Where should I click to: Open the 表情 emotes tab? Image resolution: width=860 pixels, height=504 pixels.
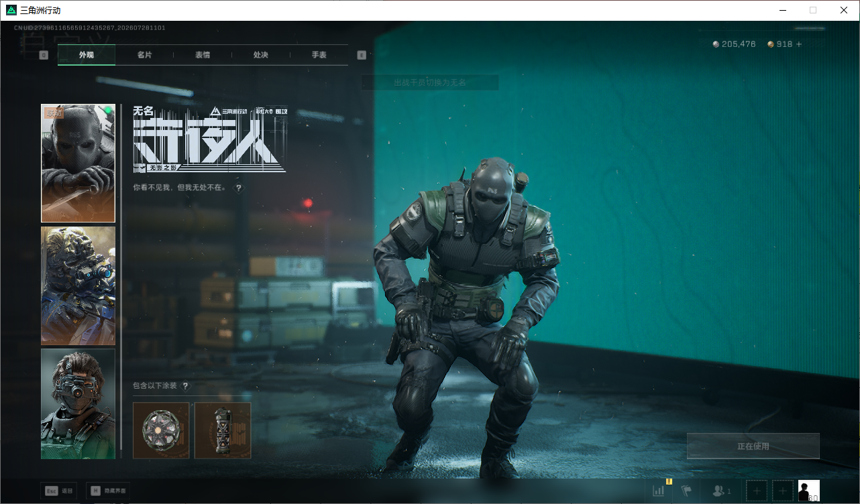tap(203, 55)
